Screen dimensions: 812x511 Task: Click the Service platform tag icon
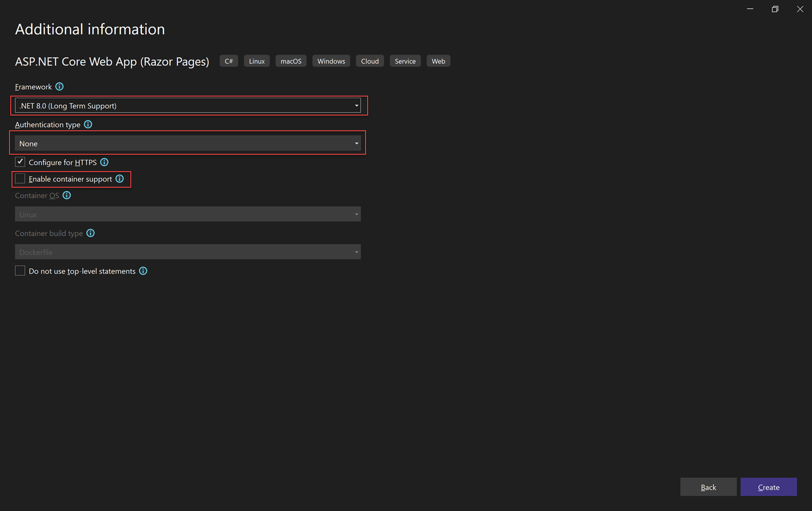click(404, 61)
